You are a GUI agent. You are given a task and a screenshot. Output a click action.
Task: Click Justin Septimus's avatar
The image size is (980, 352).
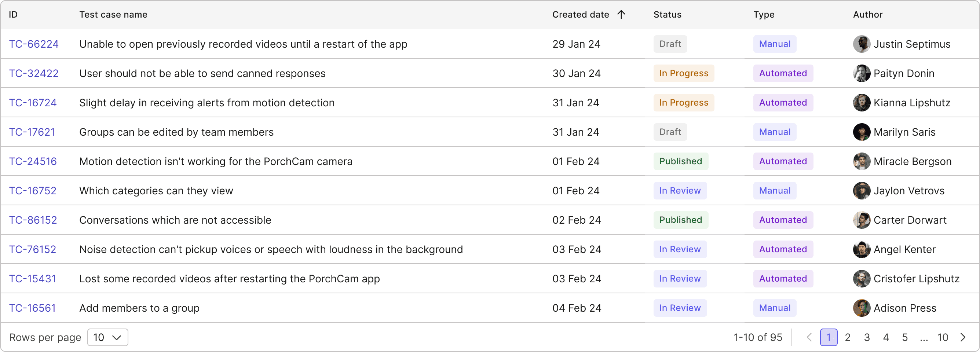click(x=862, y=44)
